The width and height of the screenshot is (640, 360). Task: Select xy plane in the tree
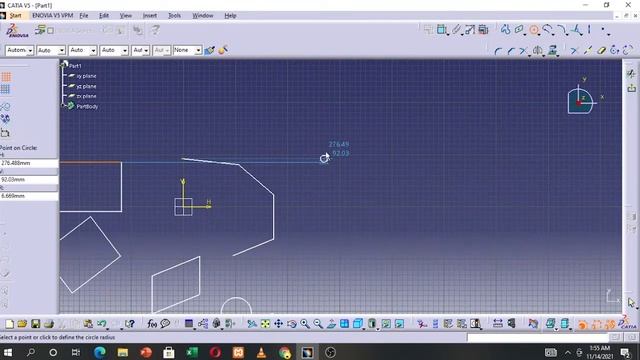[x=86, y=76]
